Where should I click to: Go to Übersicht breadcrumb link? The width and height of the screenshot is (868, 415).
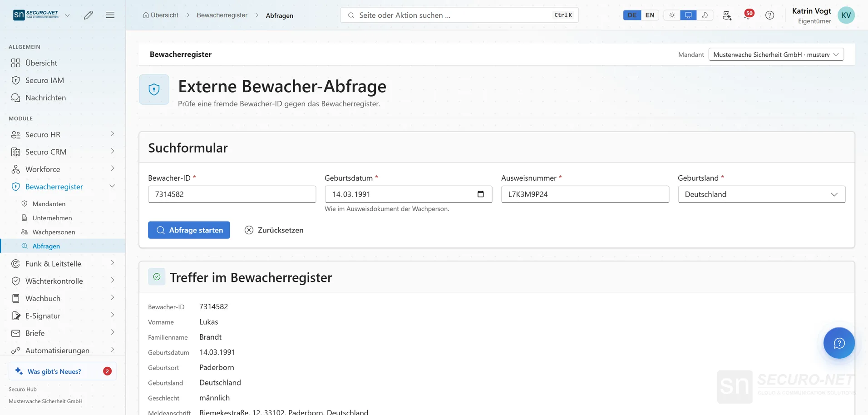(x=161, y=15)
